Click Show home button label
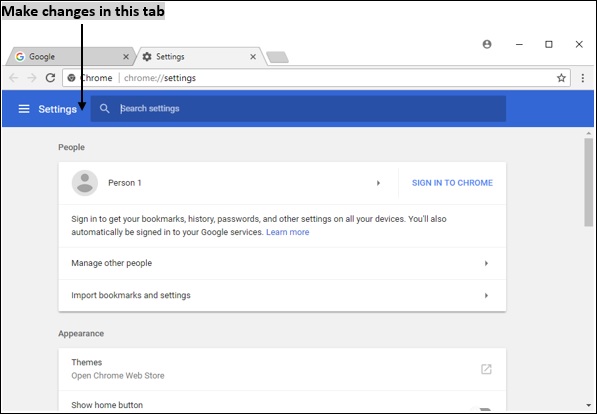 [x=107, y=405]
